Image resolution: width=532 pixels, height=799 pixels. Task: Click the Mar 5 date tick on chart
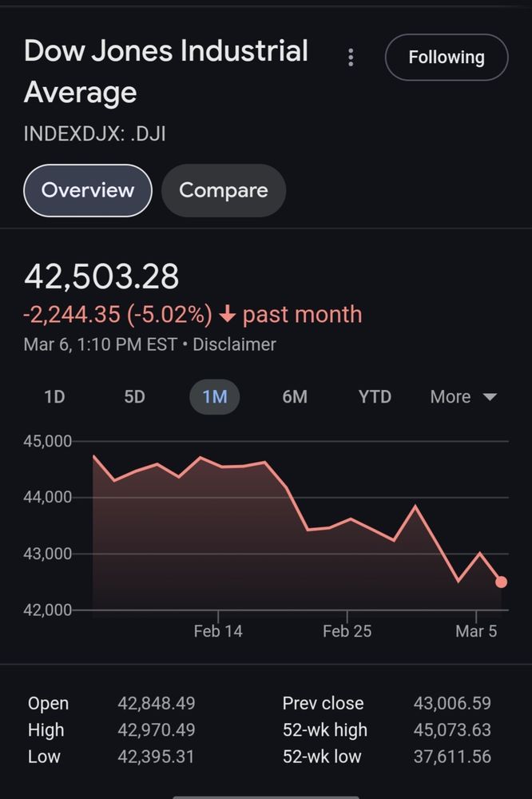(x=476, y=631)
